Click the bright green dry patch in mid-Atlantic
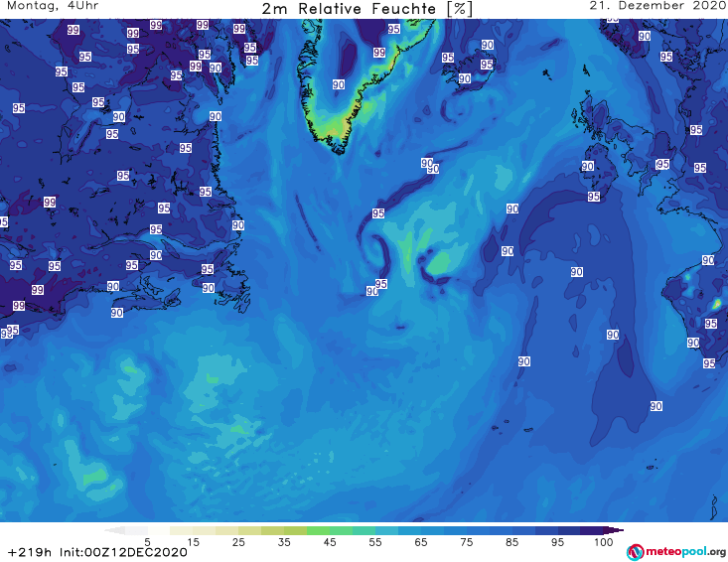 pos(439,263)
